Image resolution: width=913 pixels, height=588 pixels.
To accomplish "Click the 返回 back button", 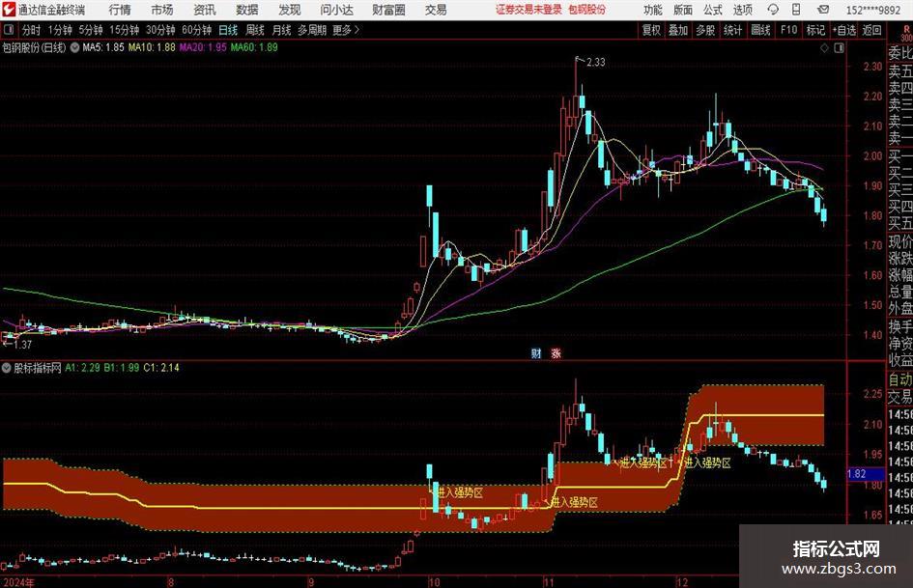I will [x=871, y=30].
